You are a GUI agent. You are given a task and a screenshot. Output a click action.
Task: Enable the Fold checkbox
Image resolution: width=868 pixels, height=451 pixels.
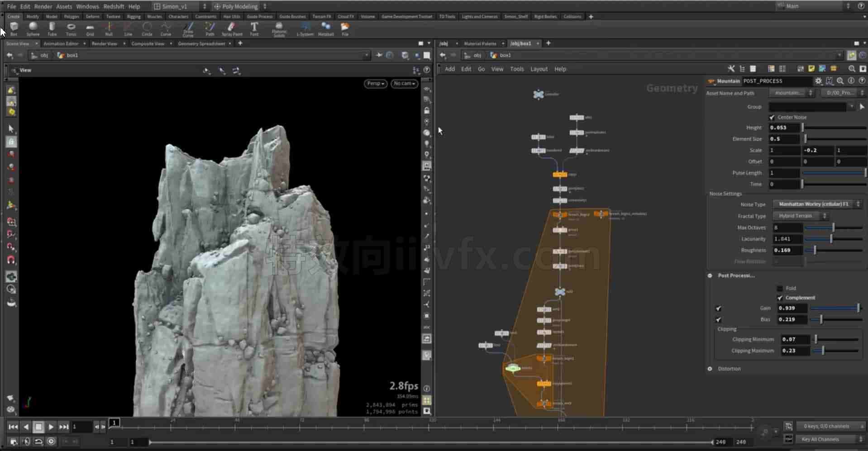780,288
